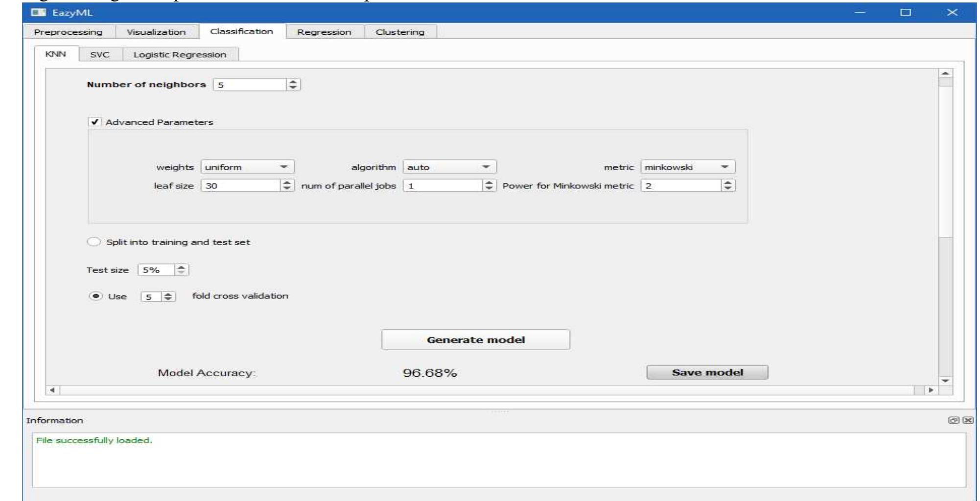Viewport: 980px width, 501px height.
Task: Click the horizontal scrollbar right arrow
Action: [931, 390]
